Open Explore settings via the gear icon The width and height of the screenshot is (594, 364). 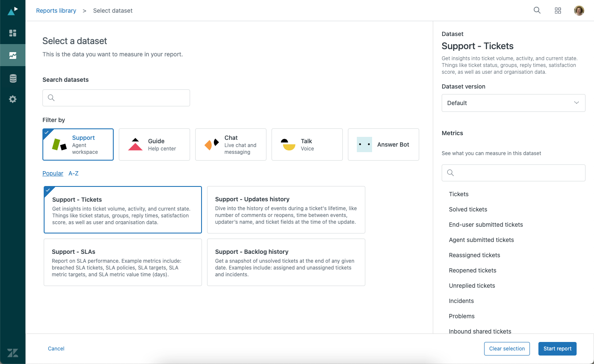click(13, 99)
